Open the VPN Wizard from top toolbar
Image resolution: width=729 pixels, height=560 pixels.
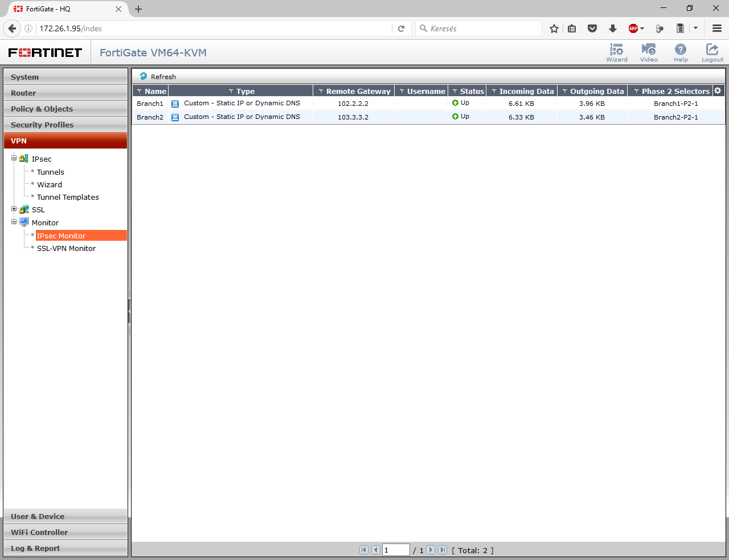(617, 52)
